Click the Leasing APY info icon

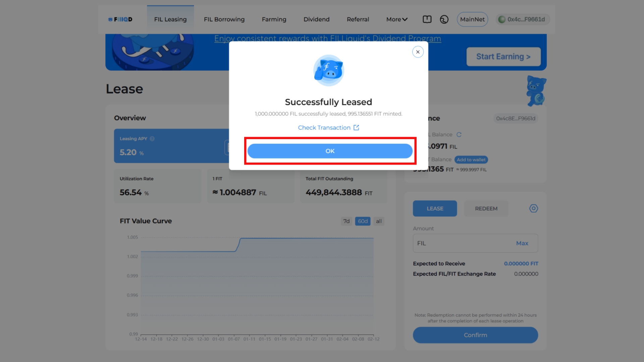(152, 139)
